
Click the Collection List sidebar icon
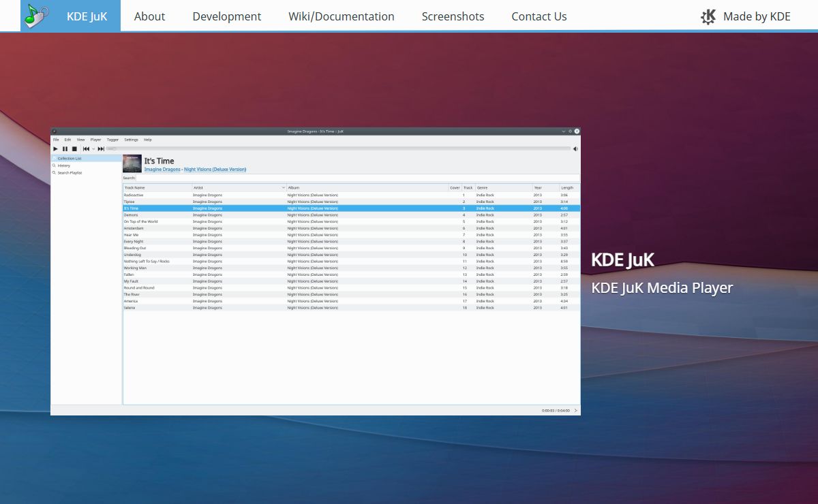point(54,158)
